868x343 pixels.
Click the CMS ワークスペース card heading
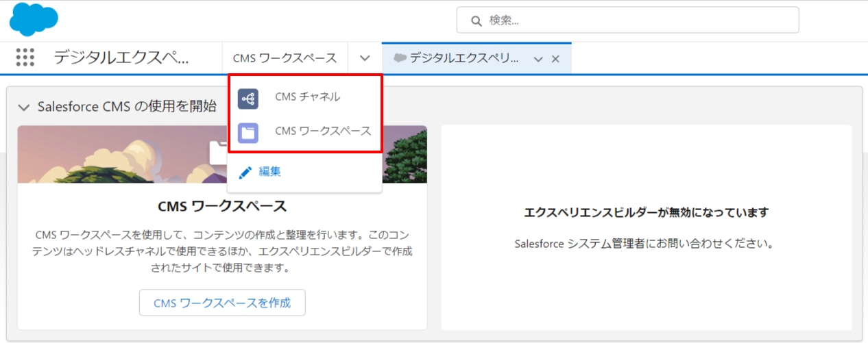222,207
